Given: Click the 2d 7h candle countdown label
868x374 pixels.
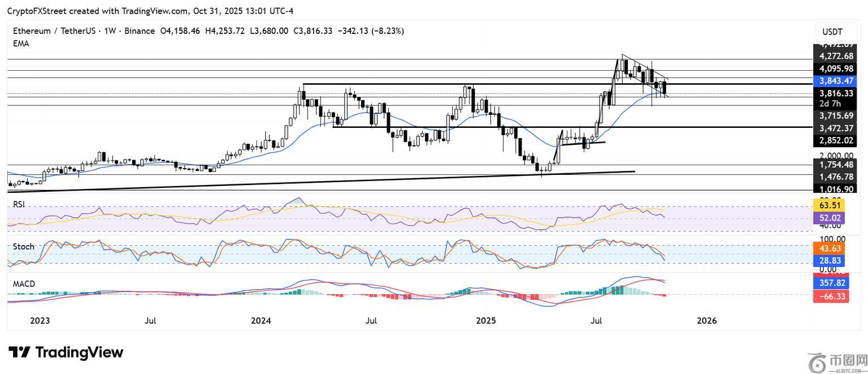Looking at the screenshot, I should [830, 104].
